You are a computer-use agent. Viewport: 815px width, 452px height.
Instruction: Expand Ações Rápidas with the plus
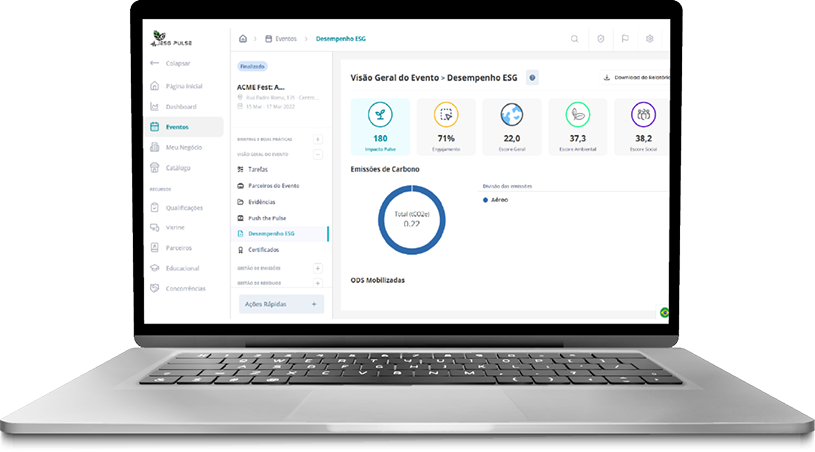pyautogui.click(x=314, y=303)
